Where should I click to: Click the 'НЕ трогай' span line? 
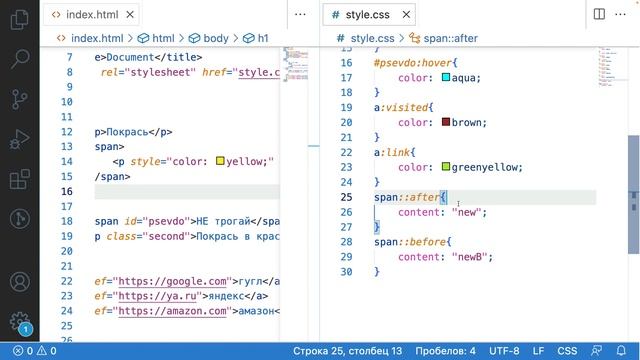click(187, 221)
